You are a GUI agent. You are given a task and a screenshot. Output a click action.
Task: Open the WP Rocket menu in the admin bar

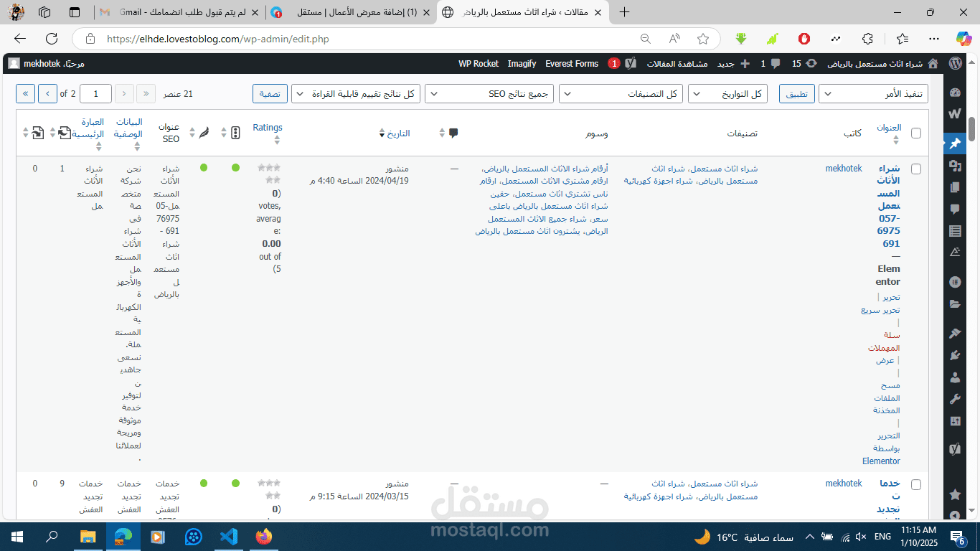click(x=478, y=63)
